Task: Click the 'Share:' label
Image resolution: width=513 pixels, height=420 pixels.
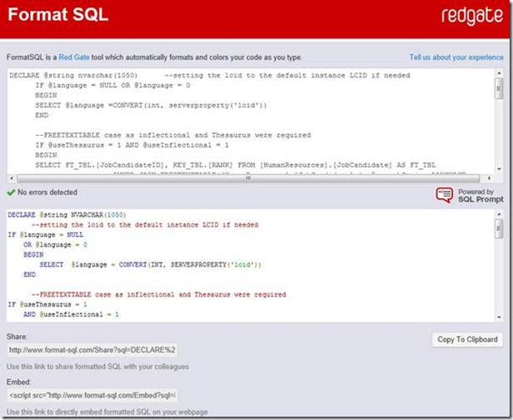Action: 17,337
